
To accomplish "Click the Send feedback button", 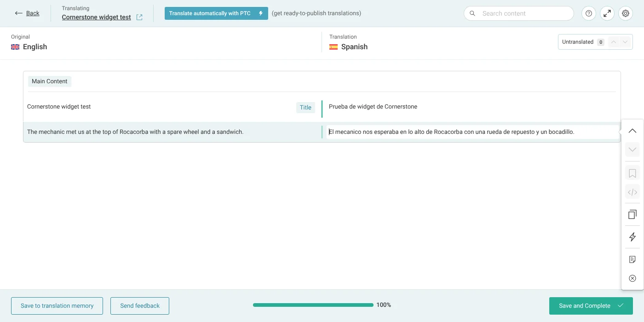I will tap(140, 306).
